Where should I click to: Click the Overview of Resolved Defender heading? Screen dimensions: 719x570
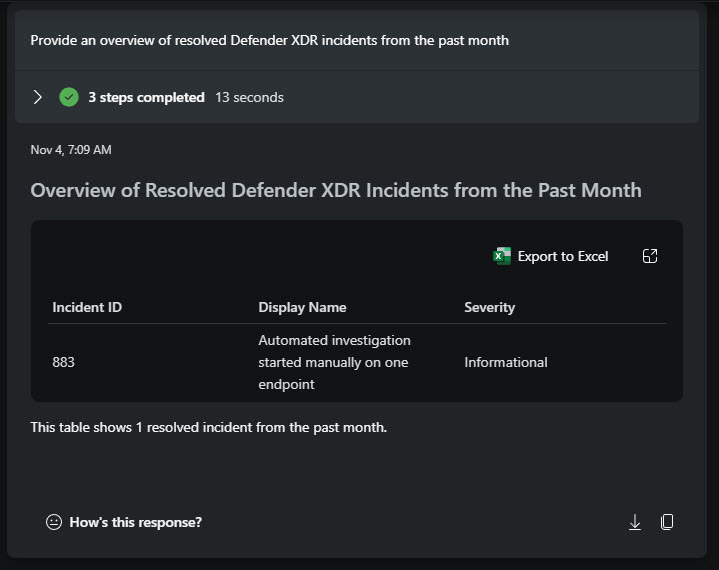pyautogui.click(x=336, y=190)
